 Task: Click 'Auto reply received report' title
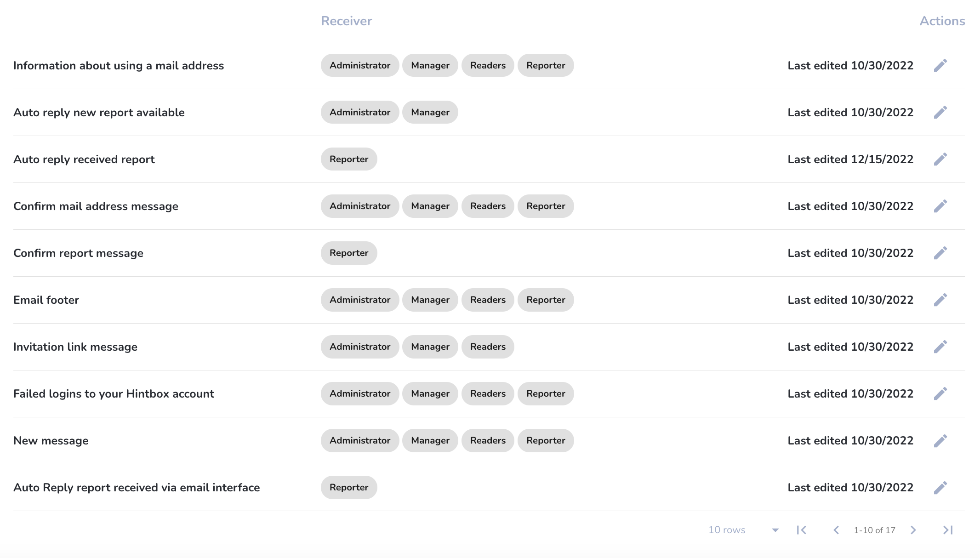[84, 159]
